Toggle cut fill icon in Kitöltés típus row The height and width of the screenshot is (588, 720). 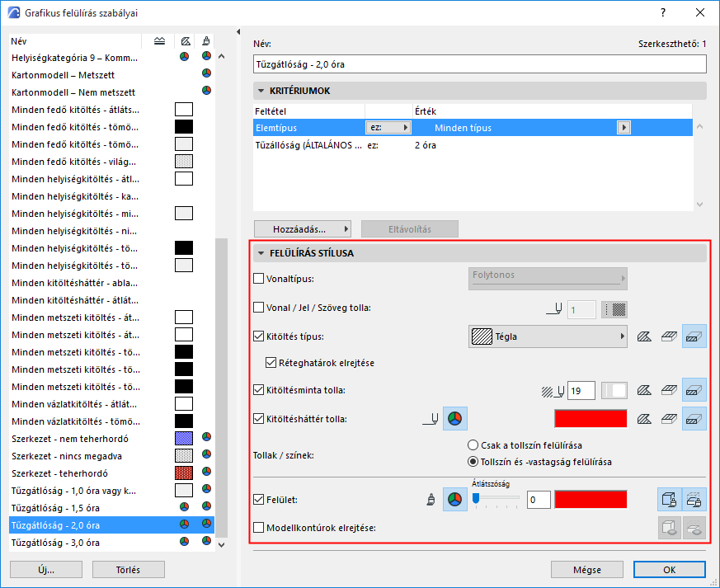[x=694, y=336]
